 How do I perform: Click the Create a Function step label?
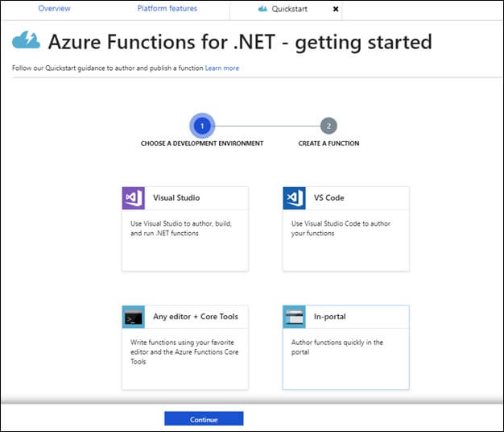point(328,143)
